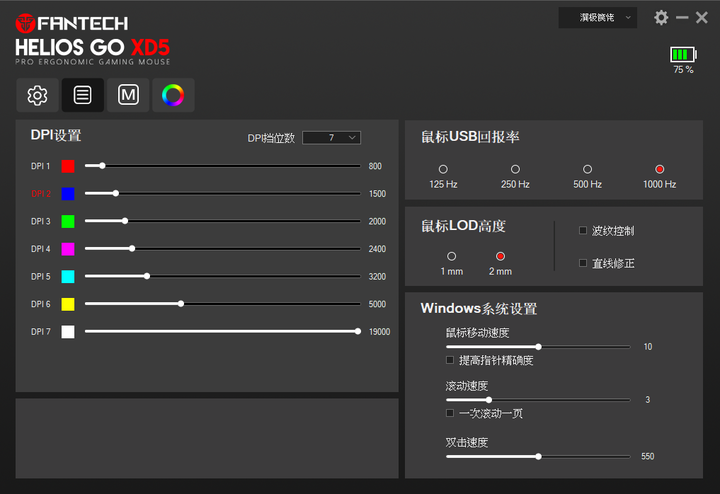Check the battery level indicator icon
The width and height of the screenshot is (720, 494).
click(683, 54)
